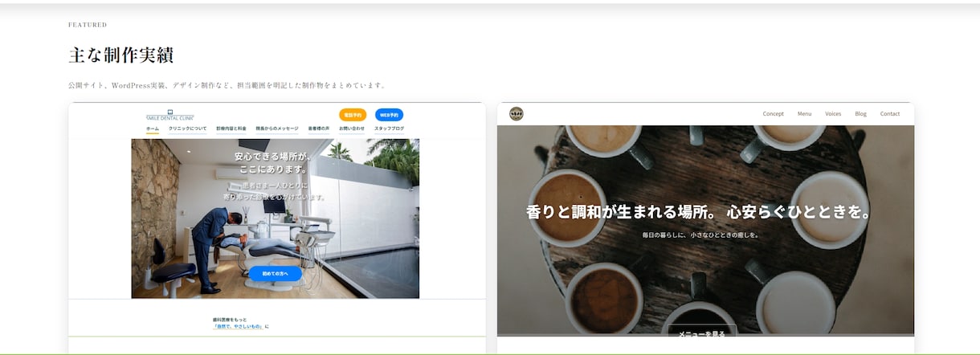Open Blog in the cafe site nav

coord(861,114)
